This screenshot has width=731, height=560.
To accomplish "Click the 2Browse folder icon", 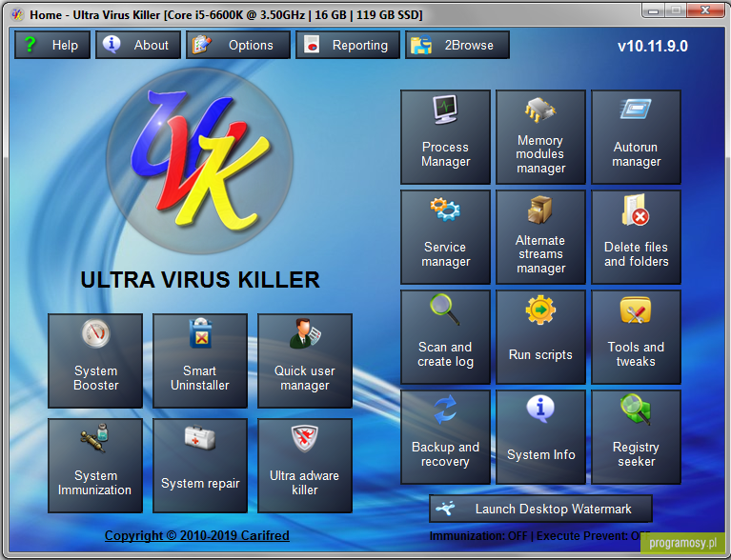I will 420,45.
